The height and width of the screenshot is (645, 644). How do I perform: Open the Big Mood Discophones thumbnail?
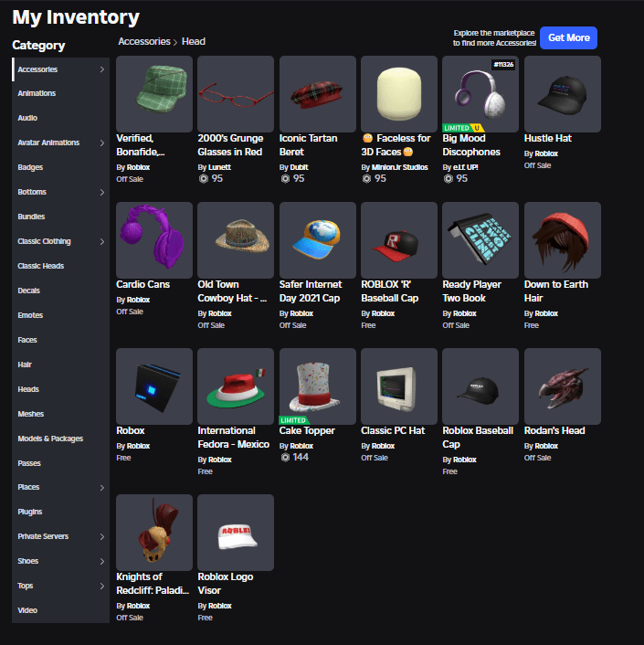pos(480,94)
